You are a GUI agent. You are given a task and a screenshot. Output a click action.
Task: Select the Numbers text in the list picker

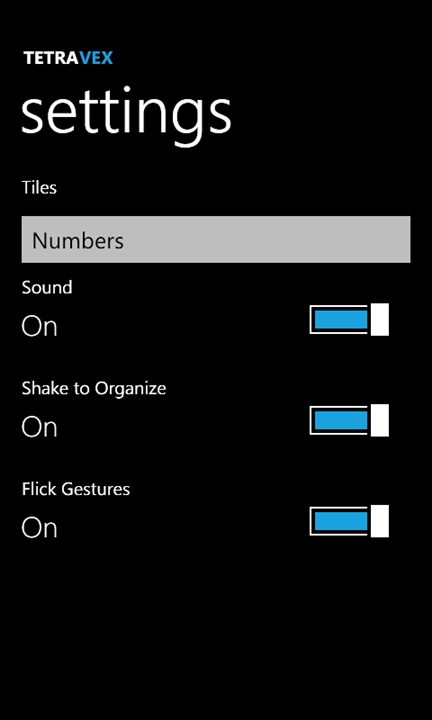pyautogui.click(x=78, y=241)
